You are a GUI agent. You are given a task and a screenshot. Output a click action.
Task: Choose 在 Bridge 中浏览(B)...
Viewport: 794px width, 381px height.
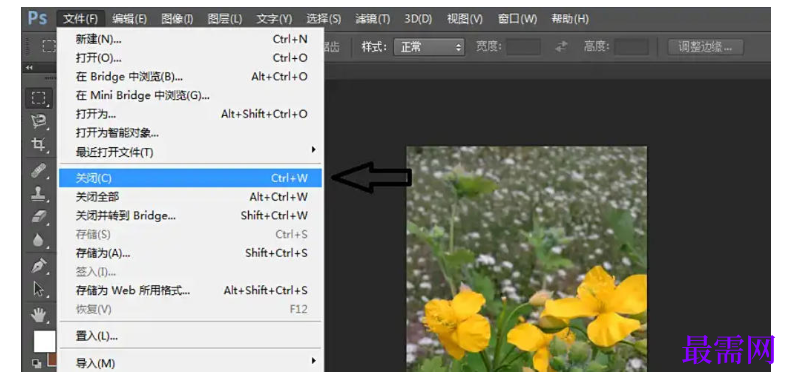click(x=190, y=77)
